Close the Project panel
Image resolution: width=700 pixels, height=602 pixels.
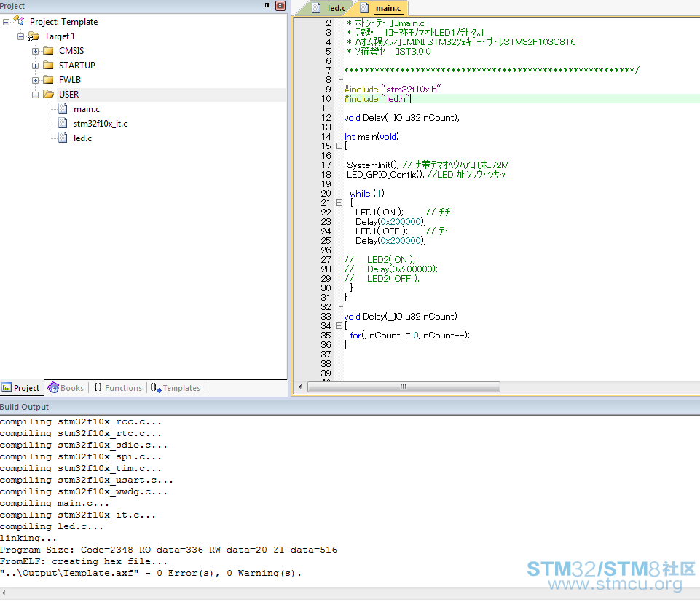280,6
